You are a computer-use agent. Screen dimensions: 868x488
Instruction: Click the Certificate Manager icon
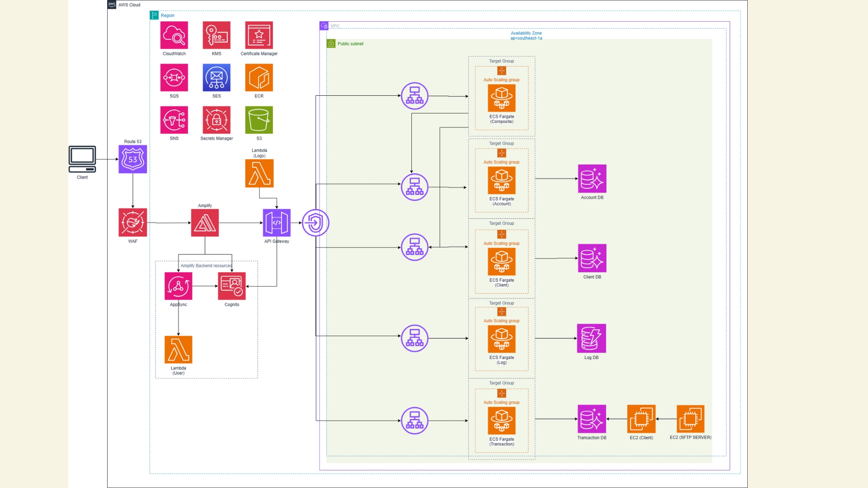tap(259, 35)
